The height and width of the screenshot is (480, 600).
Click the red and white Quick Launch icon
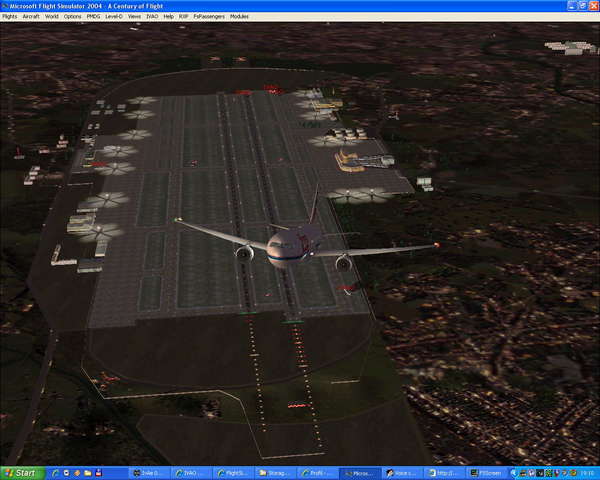(x=98, y=473)
